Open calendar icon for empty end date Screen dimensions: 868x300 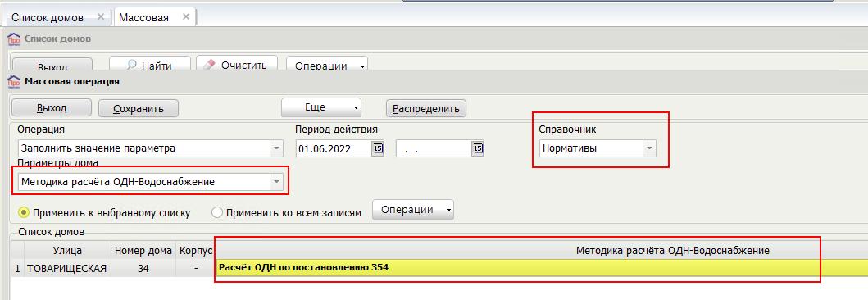pyautogui.click(x=478, y=149)
